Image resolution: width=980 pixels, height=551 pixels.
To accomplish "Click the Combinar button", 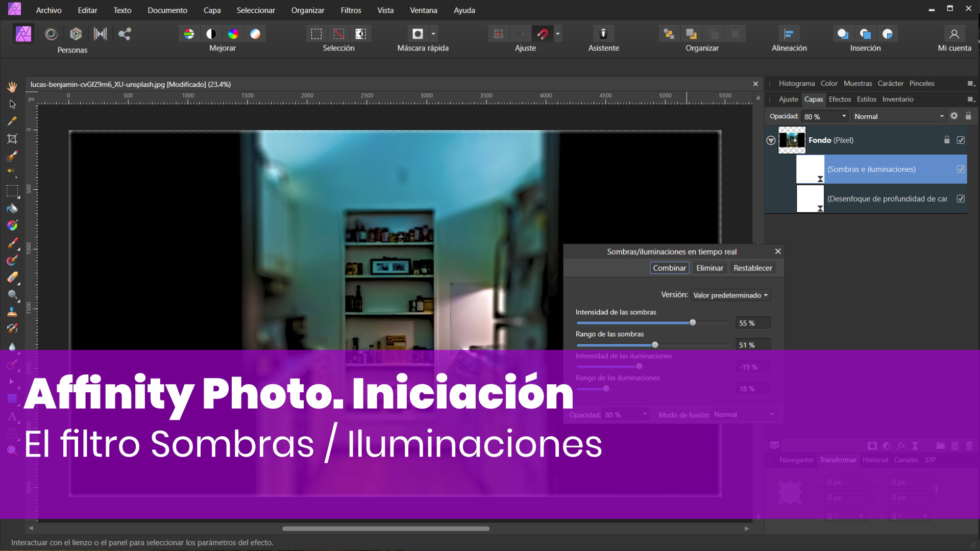I will coord(669,268).
